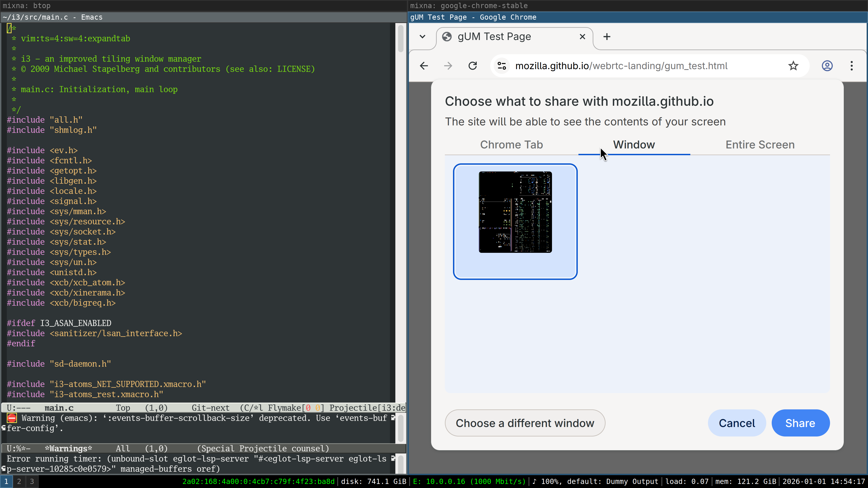Switch to the Chrome Tab option
The image size is (868, 488).
pyautogui.click(x=511, y=145)
